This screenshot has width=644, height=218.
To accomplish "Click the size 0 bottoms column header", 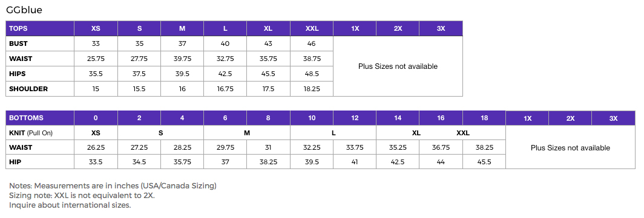I will coord(96,118).
